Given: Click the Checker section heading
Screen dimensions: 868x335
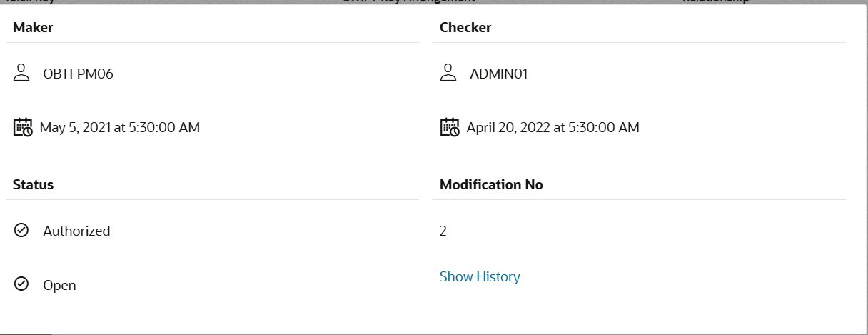Looking at the screenshot, I should [465, 28].
